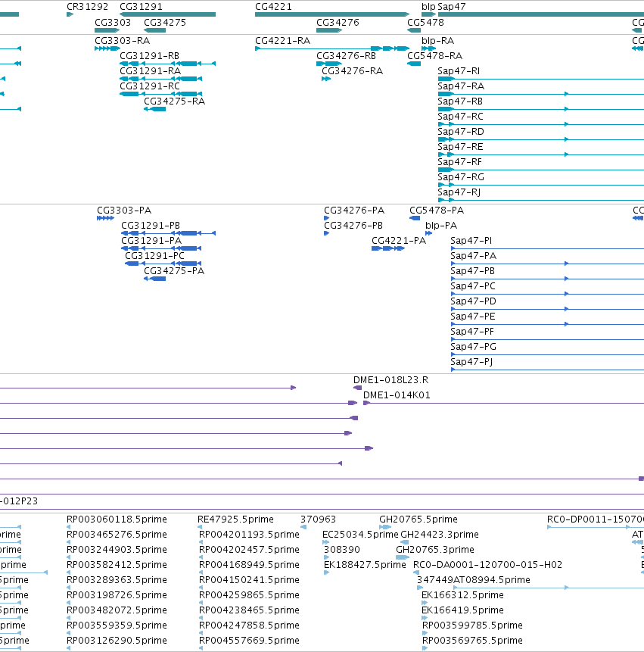Select transcript CG31291-RB
Image resolution: width=644 pixels, height=652 pixels.
150,56
